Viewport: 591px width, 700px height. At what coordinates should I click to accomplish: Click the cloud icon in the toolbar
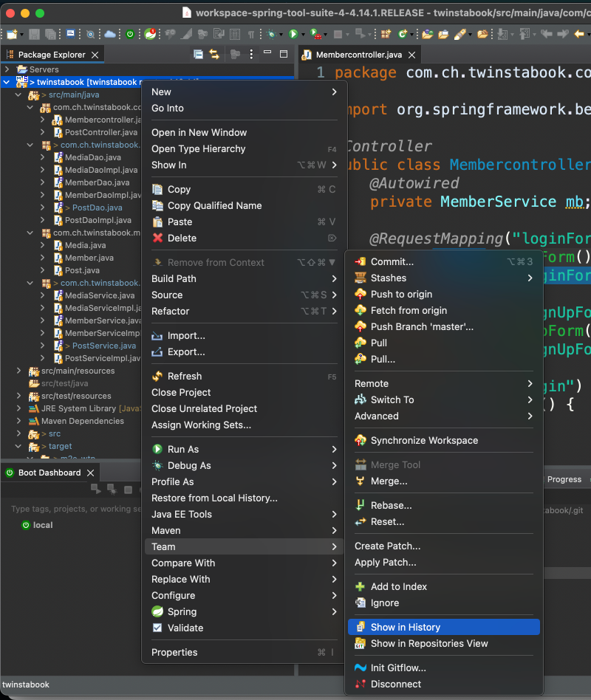[110, 34]
